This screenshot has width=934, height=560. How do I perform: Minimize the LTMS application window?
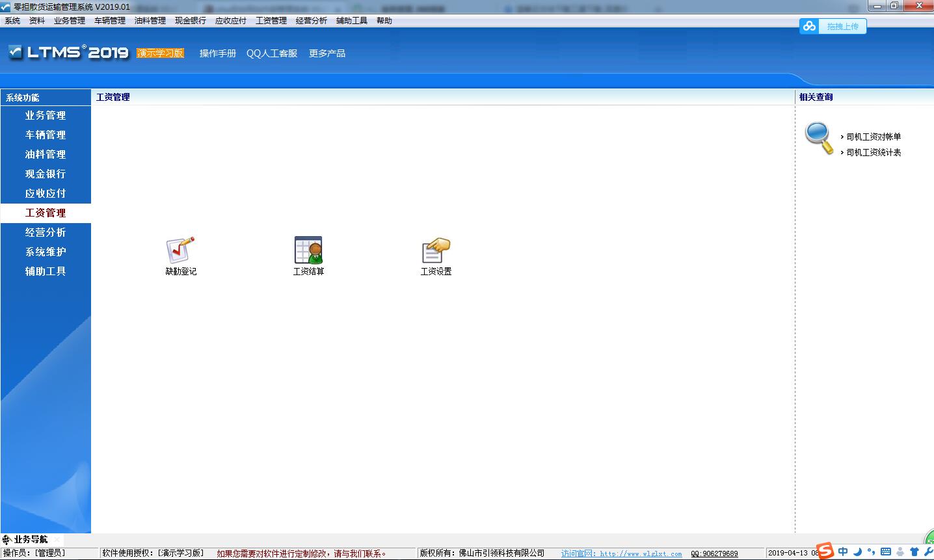point(878,6)
